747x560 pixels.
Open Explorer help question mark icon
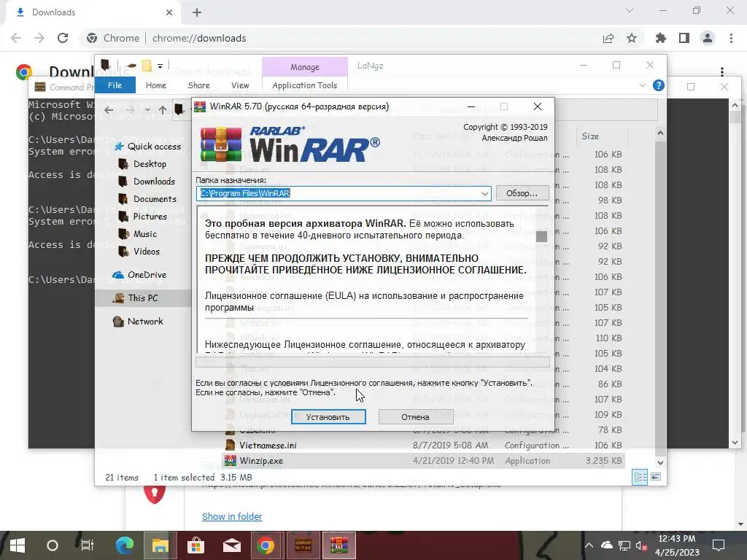659,85
